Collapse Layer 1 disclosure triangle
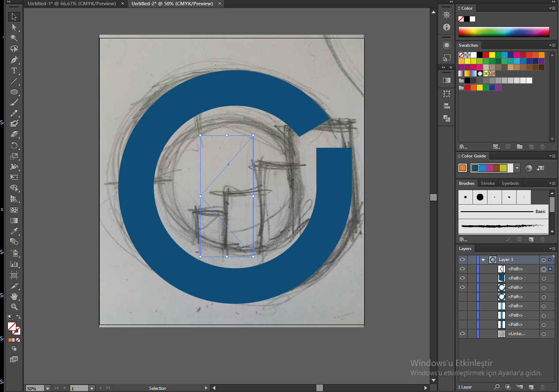This screenshot has height=392, width=559. pos(483,260)
